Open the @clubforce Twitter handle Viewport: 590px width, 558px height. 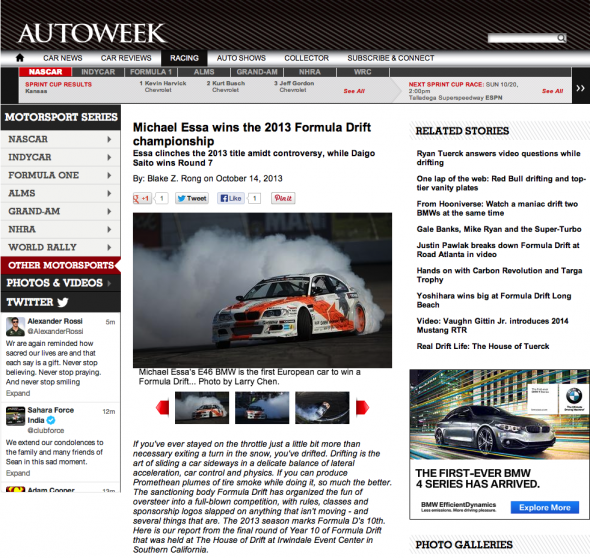click(x=46, y=430)
